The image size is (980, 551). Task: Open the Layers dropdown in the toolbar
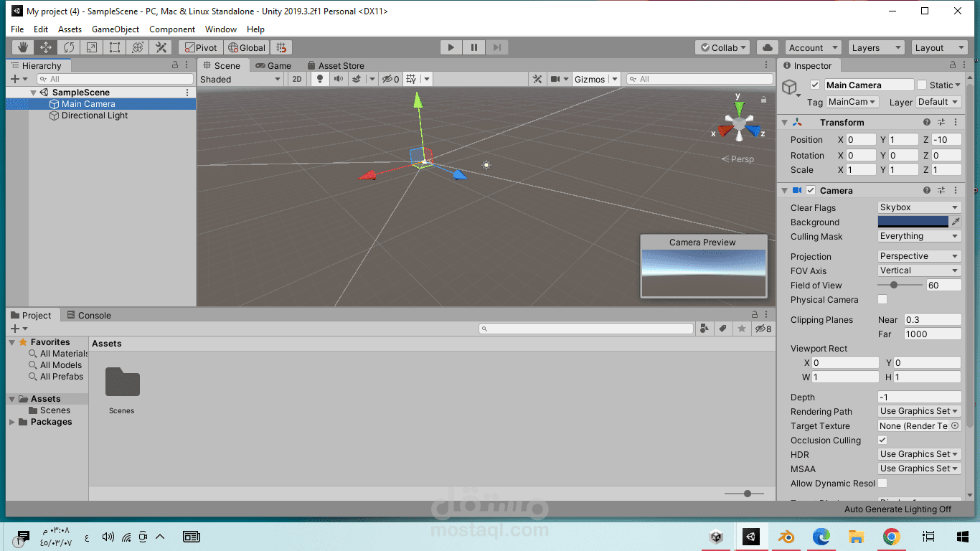876,47
